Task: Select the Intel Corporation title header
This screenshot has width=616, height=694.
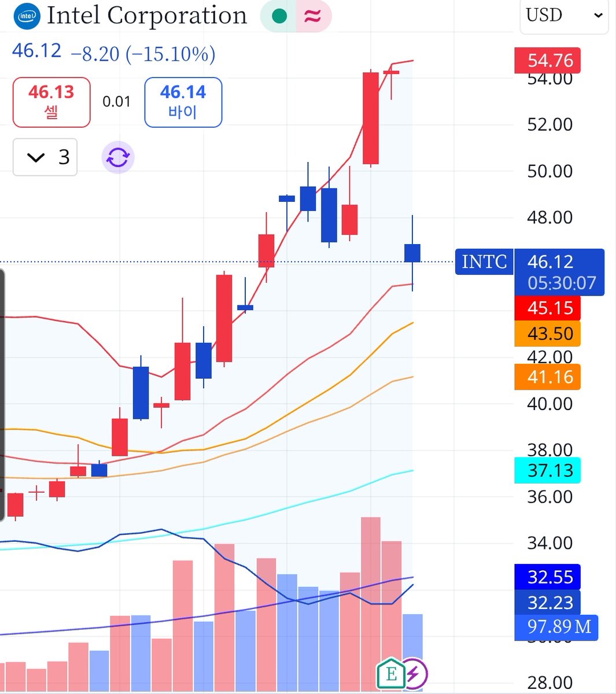Action: (147, 16)
